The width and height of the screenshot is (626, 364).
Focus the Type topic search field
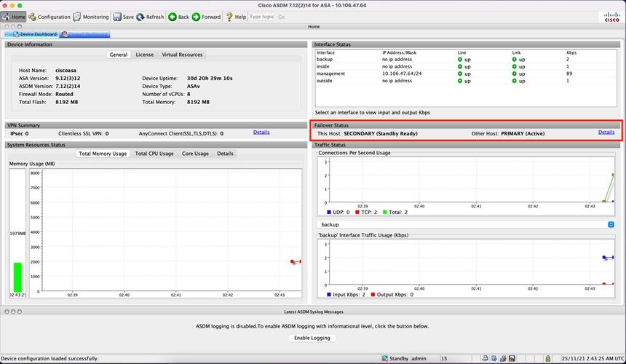point(262,17)
